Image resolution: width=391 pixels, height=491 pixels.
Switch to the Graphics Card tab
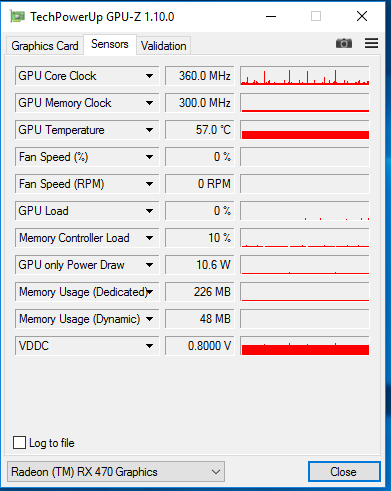coord(45,46)
